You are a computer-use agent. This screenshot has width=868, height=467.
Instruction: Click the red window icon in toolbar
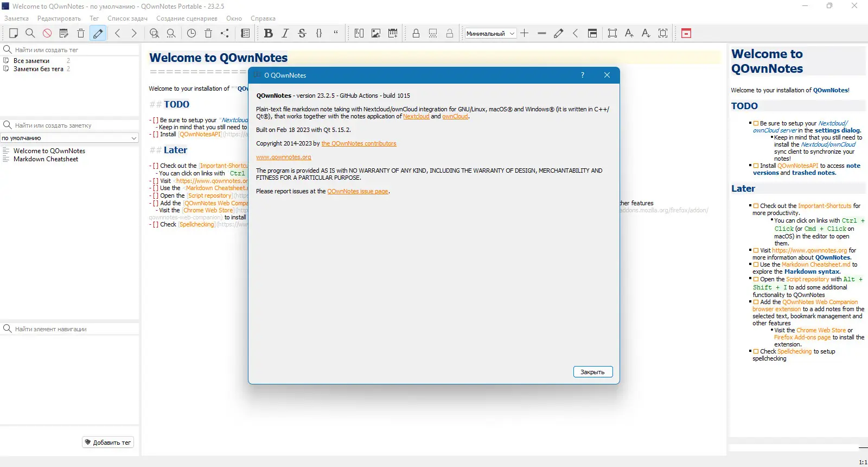click(686, 33)
